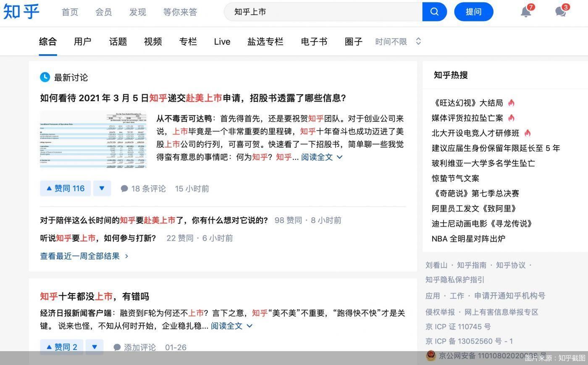The width and height of the screenshot is (588, 365).
Task: Click flame icon beside 北大开设电竞人才研修班
Action: [x=528, y=133]
